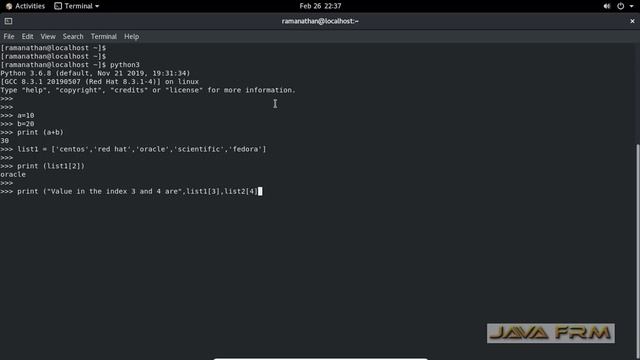Click the output value 30
The height and width of the screenshot is (360, 640).
coord(4,141)
